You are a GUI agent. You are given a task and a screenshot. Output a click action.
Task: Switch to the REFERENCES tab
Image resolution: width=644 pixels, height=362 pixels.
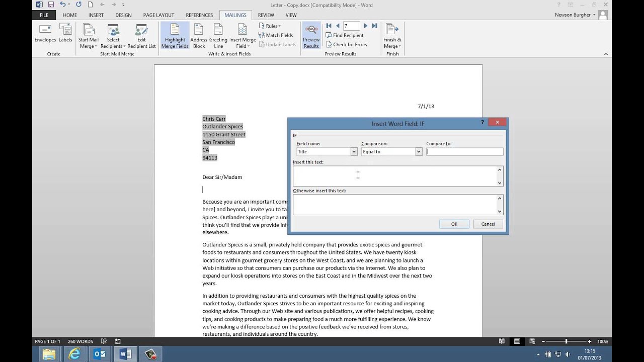click(x=199, y=15)
